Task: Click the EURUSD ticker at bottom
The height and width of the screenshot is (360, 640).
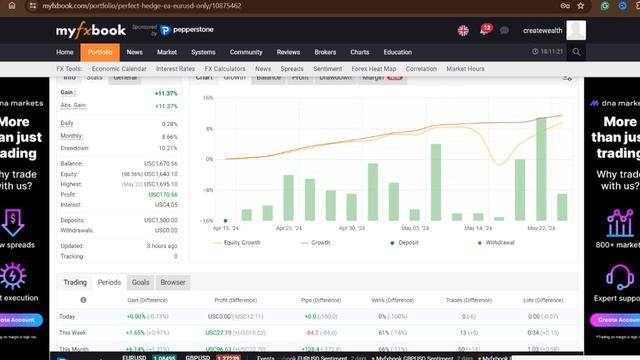Action: (x=134, y=358)
